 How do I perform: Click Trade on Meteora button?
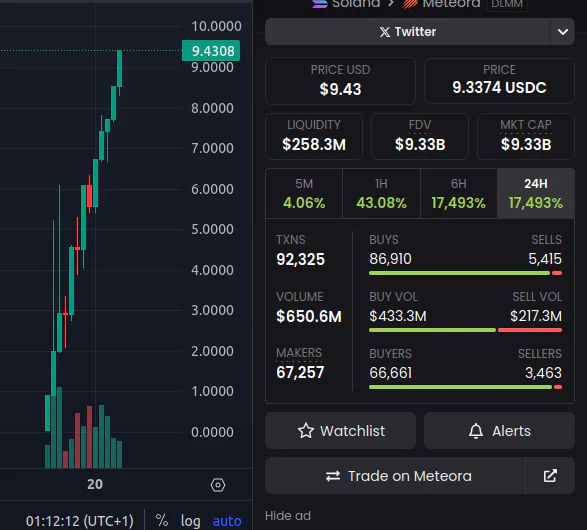(x=395, y=476)
